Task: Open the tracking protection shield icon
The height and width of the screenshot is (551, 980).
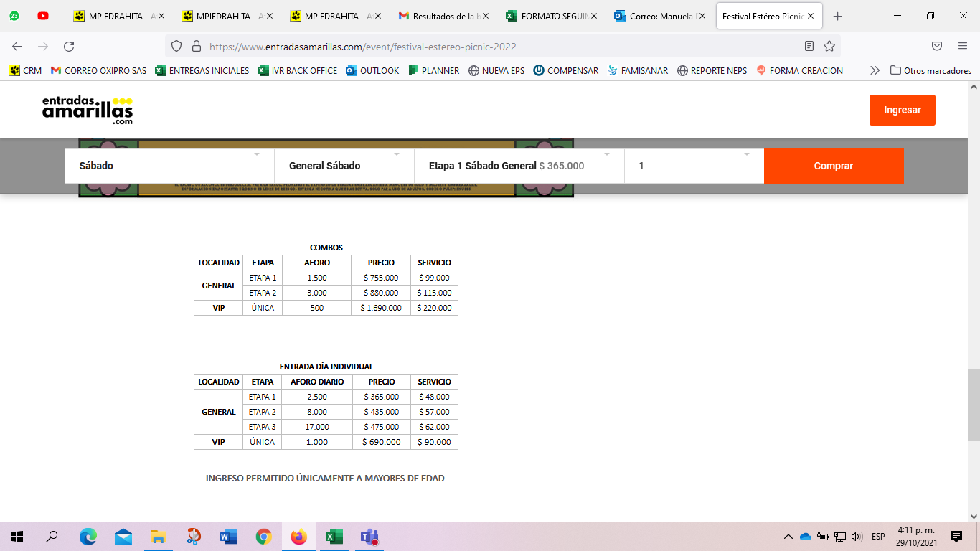Action: coord(176,46)
